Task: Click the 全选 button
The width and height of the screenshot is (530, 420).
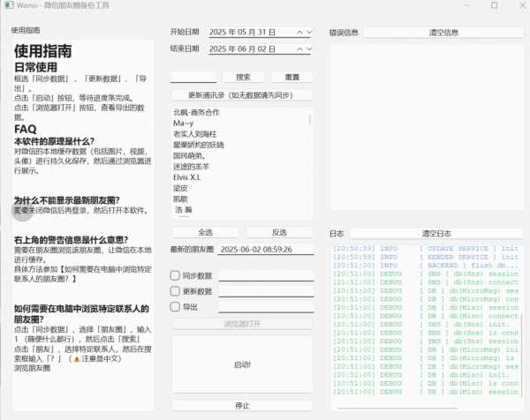Action: [205, 232]
